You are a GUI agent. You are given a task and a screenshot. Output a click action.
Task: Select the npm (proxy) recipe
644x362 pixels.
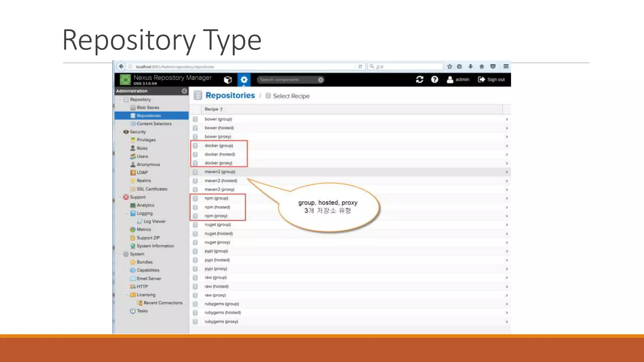click(x=350, y=216)
